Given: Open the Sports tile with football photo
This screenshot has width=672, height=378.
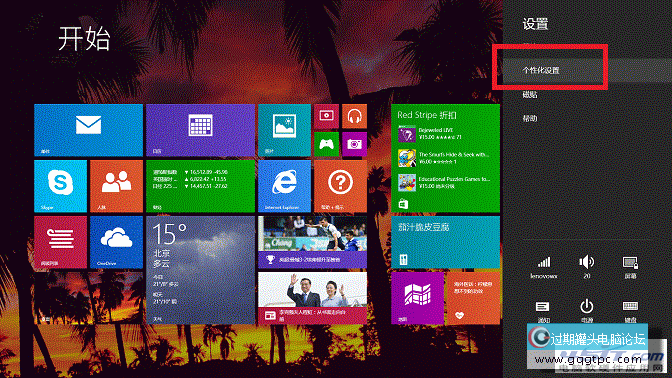Looking at the screenshot, I should (312, 242).
